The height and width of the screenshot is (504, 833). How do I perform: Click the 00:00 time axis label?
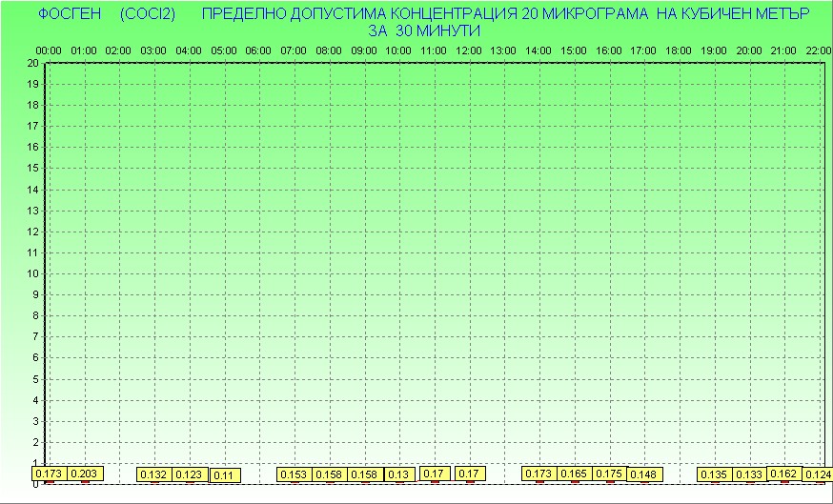(x=49, y=51)
